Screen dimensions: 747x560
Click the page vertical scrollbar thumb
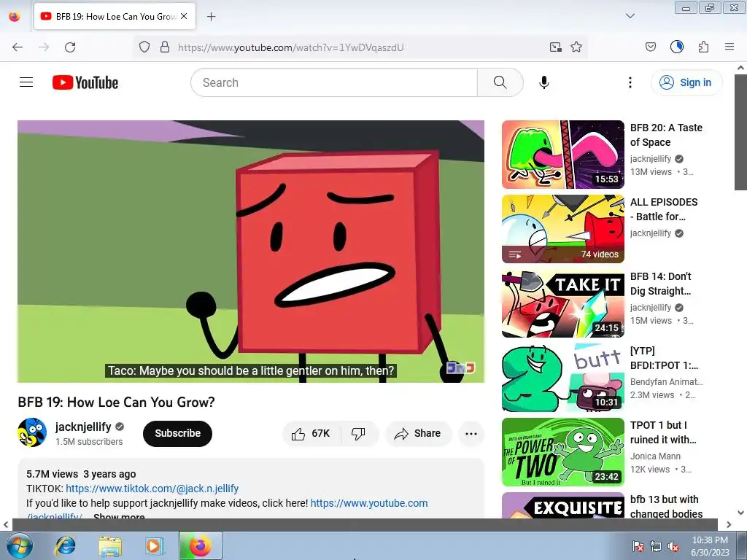coord(741,133)
